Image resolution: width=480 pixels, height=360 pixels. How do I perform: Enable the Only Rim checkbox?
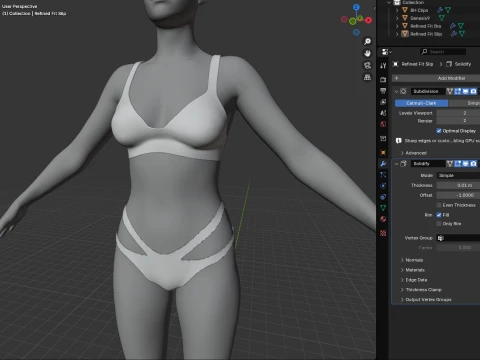click(439, 224)
